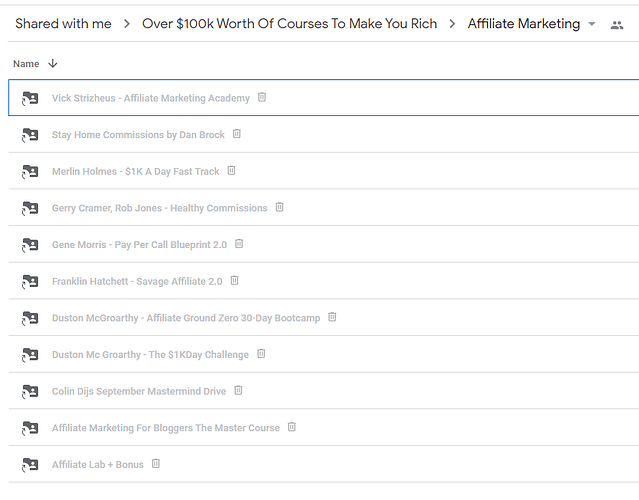Click trash icon beside Stay Home Commissions
The height and width of the screenshot is (500, 639).
(237, 134)
